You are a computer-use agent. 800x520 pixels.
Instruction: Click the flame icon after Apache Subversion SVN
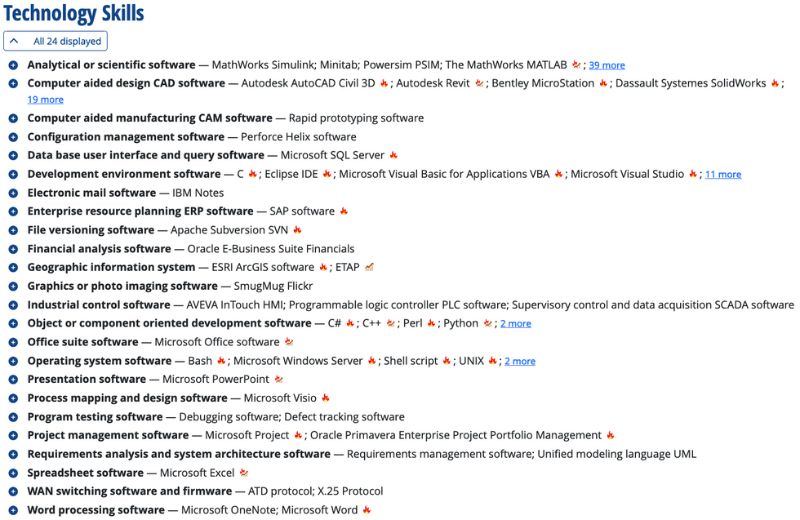[x=297, y=230]
